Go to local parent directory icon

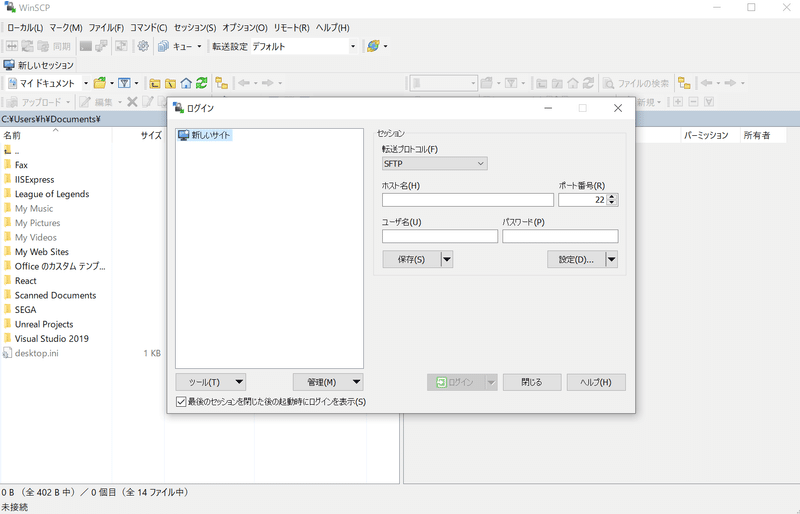click(155, 83)
